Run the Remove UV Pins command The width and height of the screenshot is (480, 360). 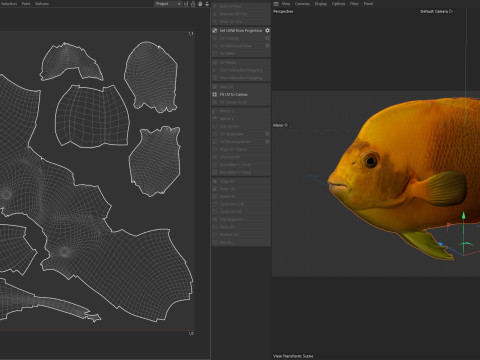tap(241, 14)
